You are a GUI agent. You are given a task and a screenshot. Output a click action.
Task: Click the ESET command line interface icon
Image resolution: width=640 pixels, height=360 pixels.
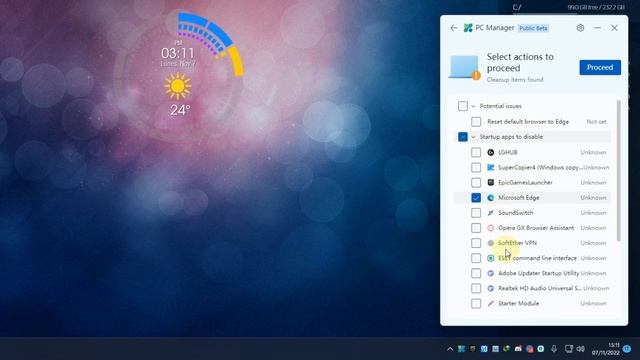click(491, 258)
